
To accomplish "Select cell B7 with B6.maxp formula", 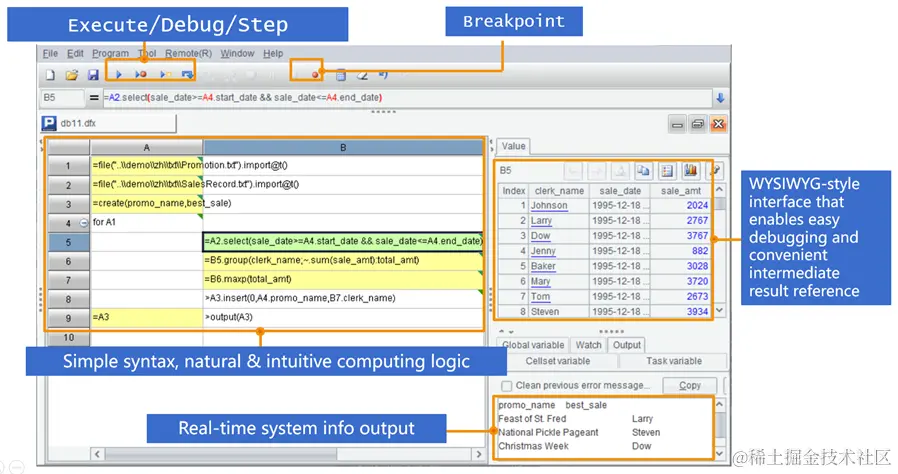I will [x=343, y=279].
